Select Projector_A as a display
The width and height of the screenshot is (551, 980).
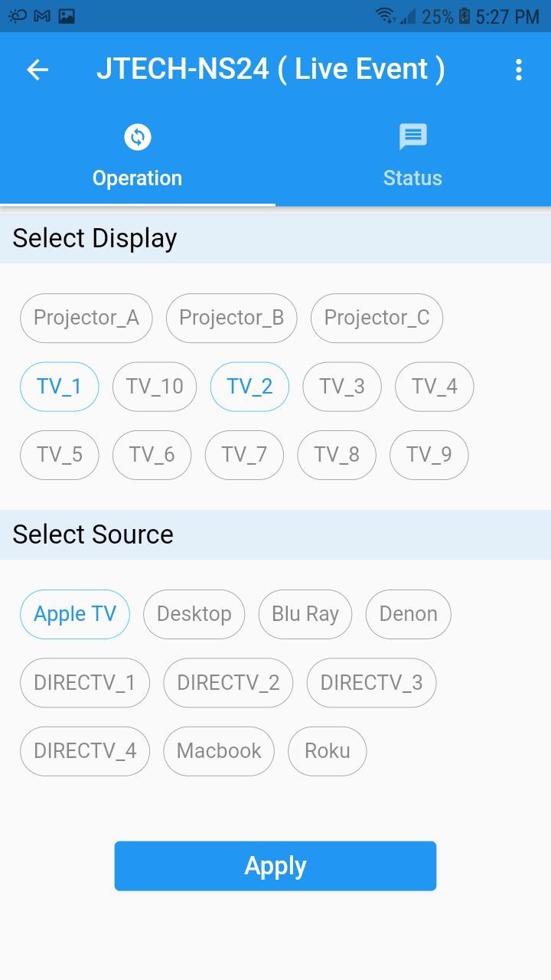pos(86,318)
